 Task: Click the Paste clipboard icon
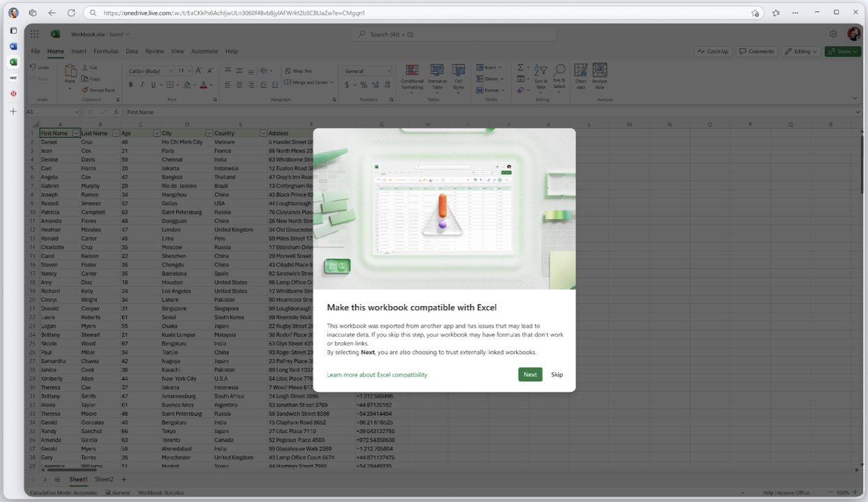click(x=70, y=71)
